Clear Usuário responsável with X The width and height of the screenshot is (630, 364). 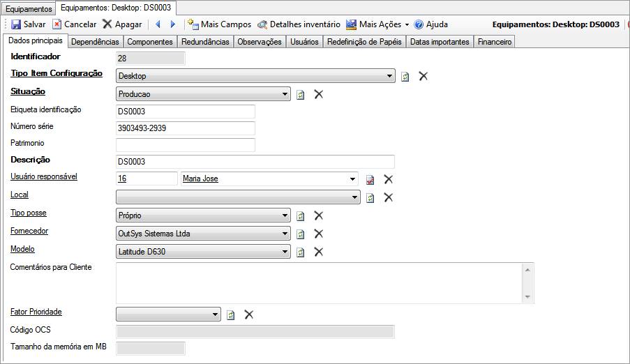388,179
